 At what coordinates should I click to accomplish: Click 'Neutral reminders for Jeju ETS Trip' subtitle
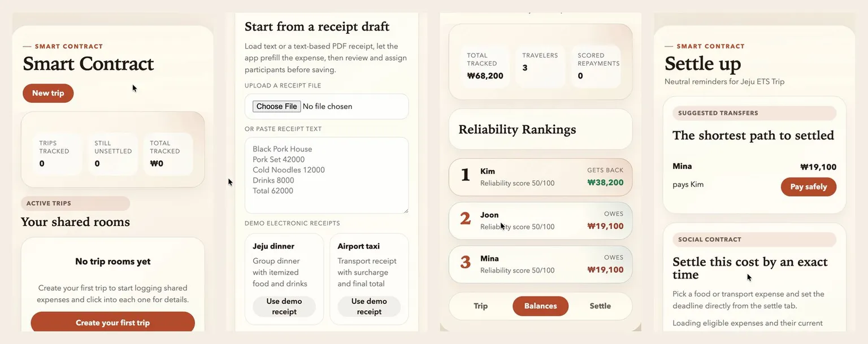click(724, 81)
